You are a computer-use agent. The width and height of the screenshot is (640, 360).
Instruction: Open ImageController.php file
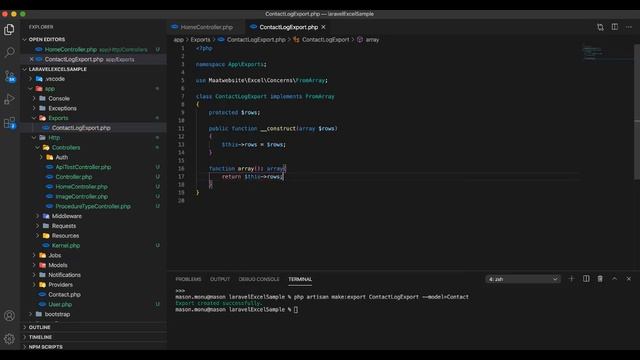tap(93, 196)
